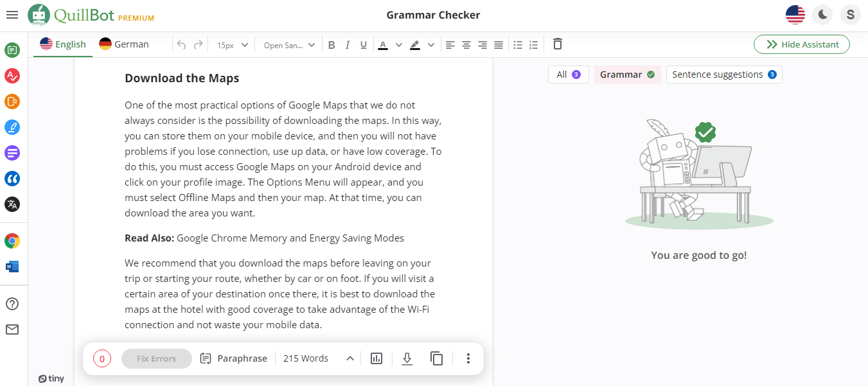Image resolution: width=868 pixels, height=386 pixels.
Task: Toggle bold formatting
Action: click(332, 44)
